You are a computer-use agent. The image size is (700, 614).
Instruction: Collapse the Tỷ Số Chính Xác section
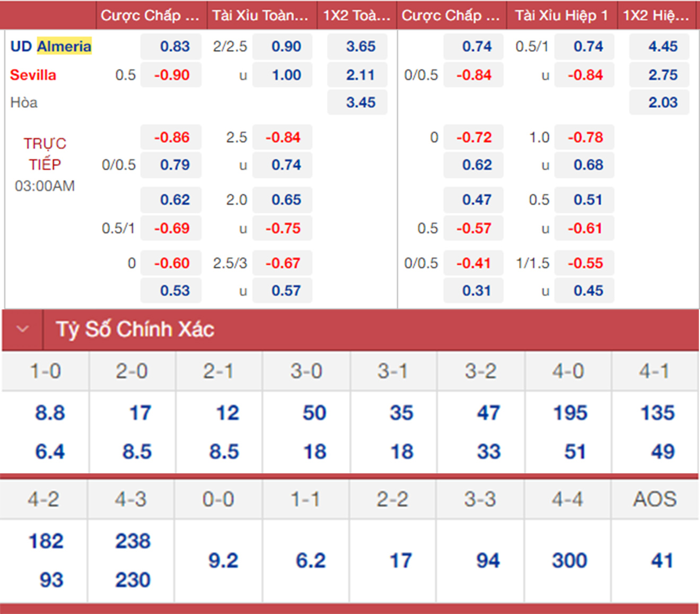22,329
